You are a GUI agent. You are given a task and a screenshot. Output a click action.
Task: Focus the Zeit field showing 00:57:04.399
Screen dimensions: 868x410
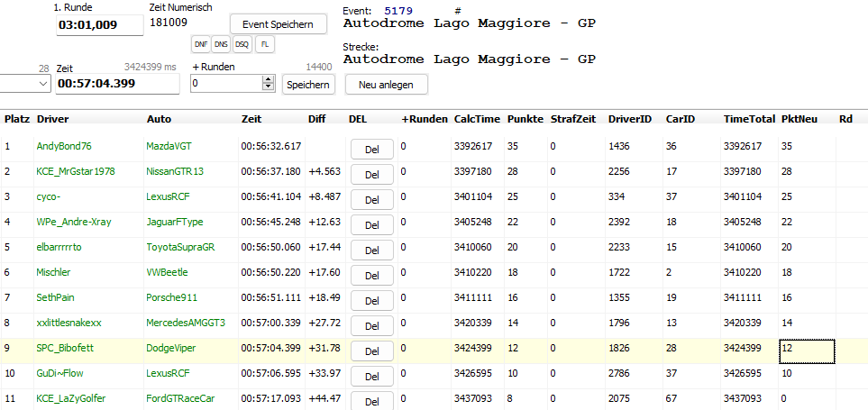click(116, 84)
